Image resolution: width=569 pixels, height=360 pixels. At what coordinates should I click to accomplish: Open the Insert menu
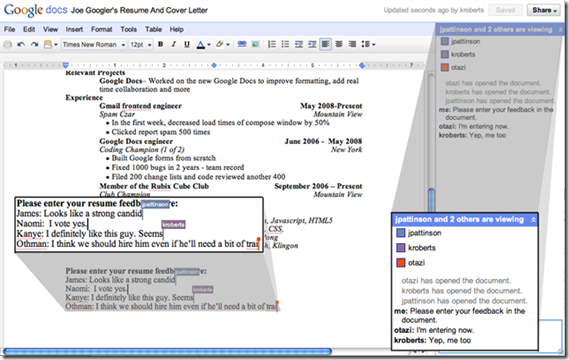74,29
